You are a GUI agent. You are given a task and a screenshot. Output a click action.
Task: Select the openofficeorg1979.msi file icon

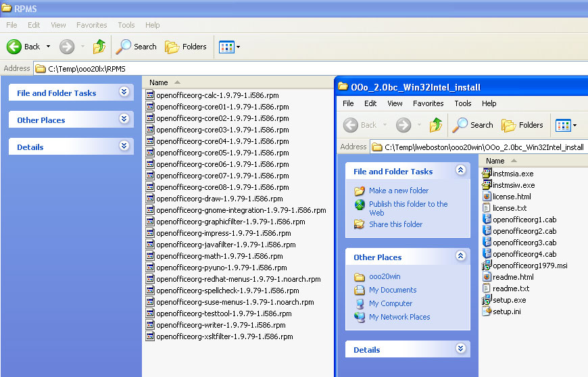click(487, 266)
